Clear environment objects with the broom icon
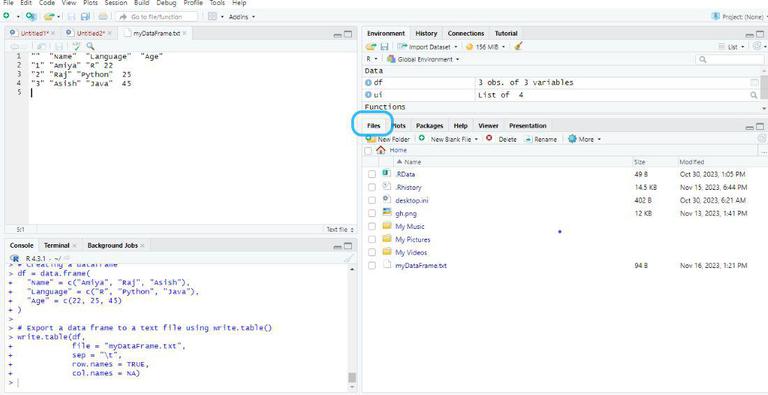This screenshot has height=395, width=768. (x=519, y=46)
